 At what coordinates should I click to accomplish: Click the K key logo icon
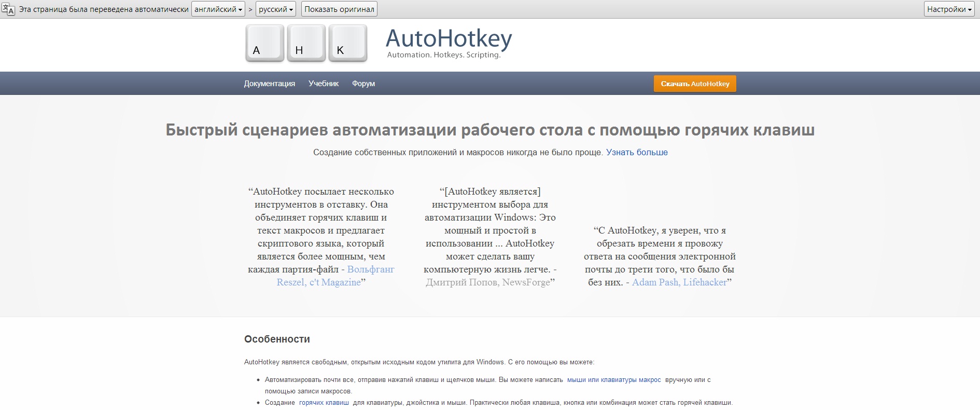[348, 44]
